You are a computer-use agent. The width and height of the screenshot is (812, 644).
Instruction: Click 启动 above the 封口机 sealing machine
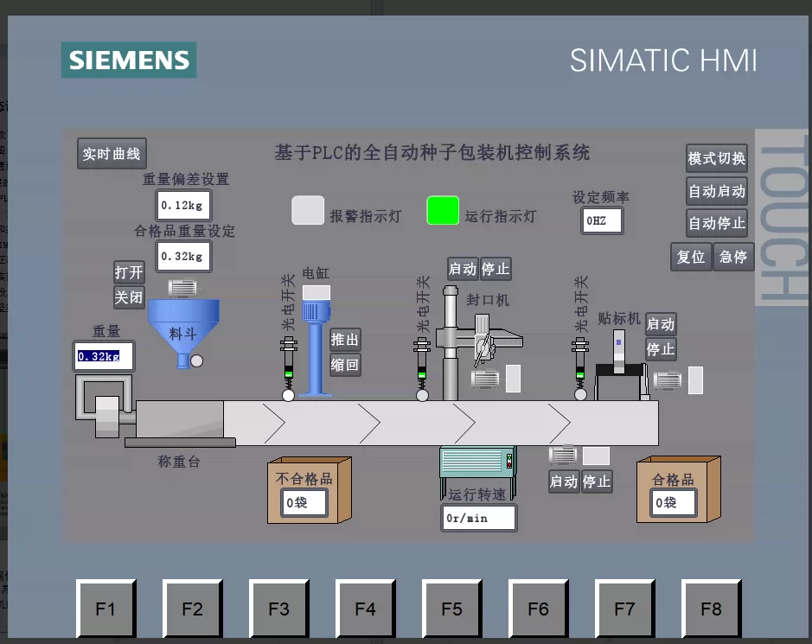coord(463,269)
